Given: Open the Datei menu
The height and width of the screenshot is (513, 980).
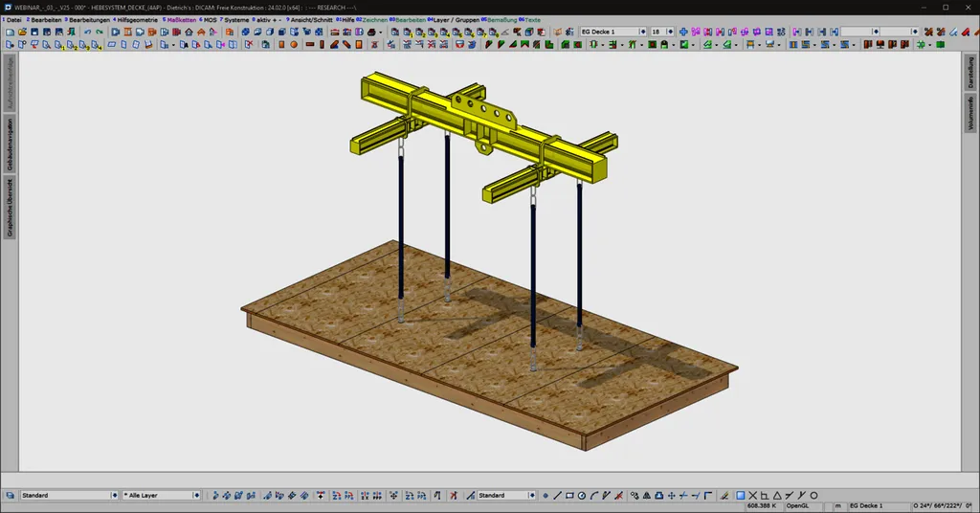Looking at the screenshot, I should click(12, 19).
